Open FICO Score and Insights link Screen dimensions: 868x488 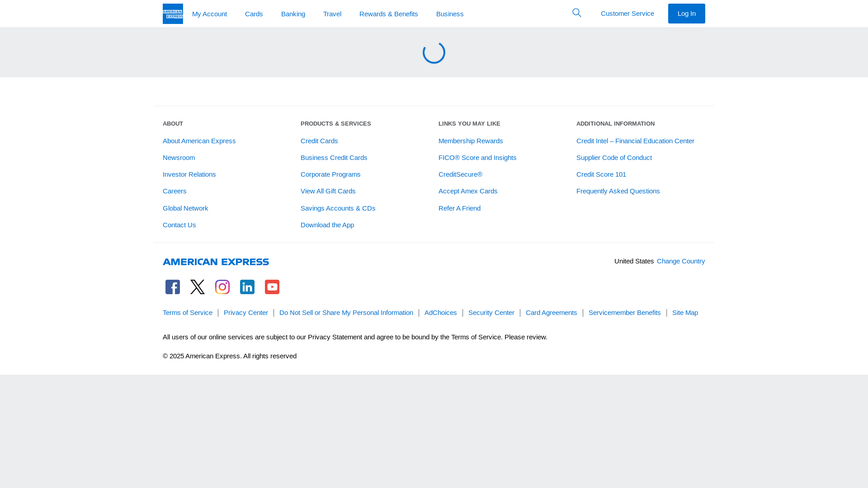477,158
